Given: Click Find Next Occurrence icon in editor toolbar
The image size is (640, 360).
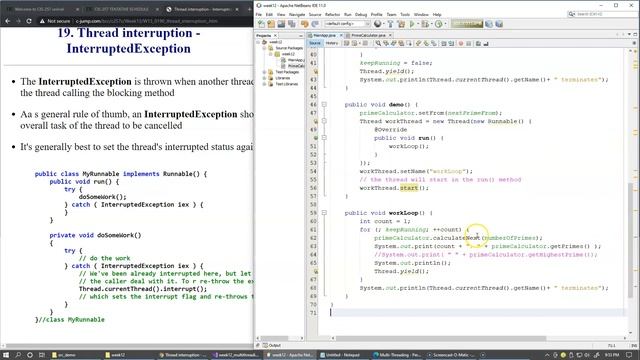Looking at the screenshot, I should tap(393, 43).
